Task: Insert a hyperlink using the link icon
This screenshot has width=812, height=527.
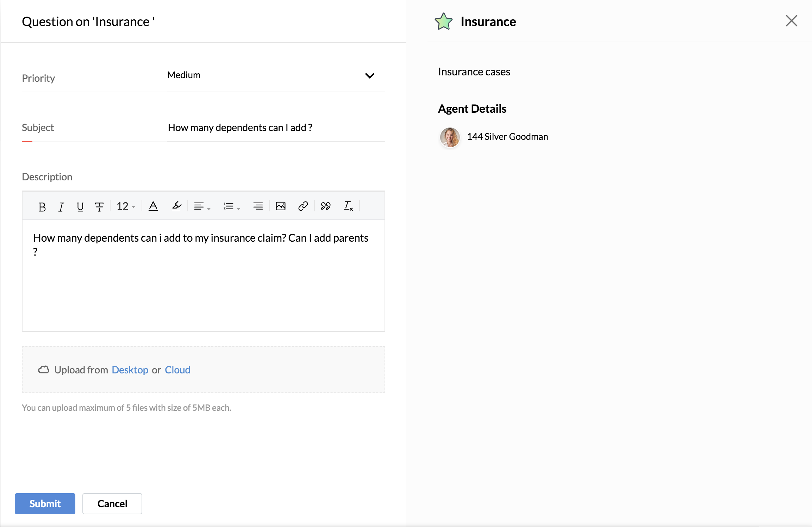Action: 303,206
